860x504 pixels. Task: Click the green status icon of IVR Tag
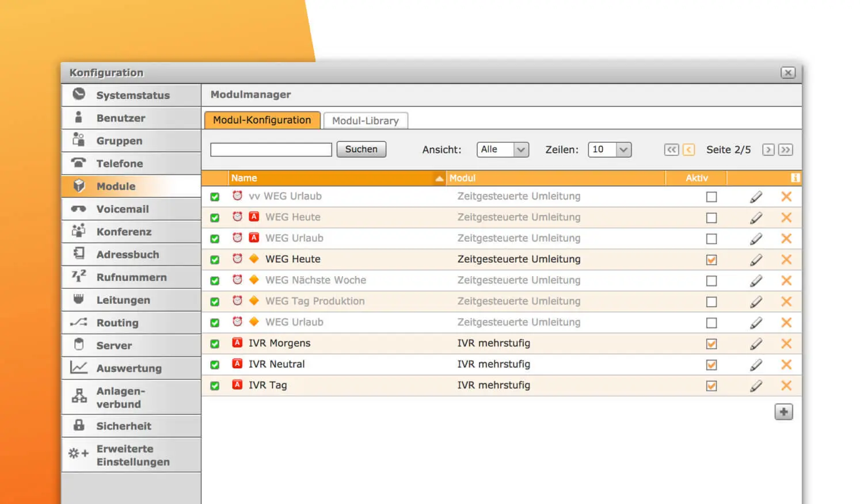pos(215,386)
